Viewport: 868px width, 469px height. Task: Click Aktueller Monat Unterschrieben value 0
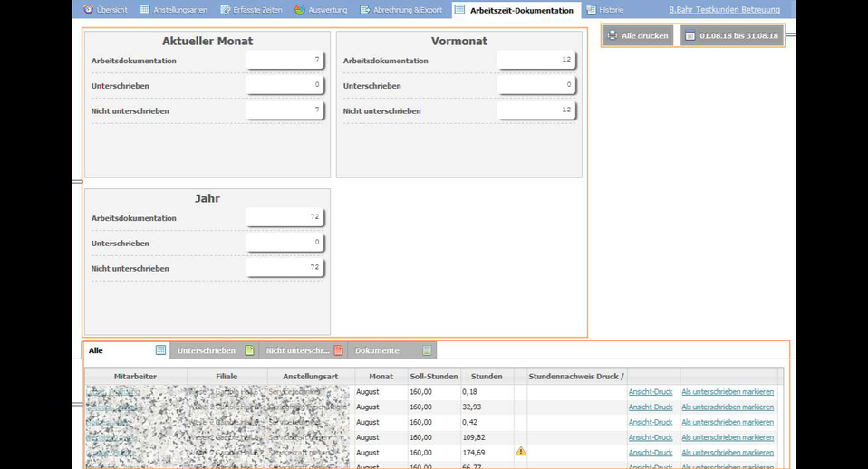[285, 85]
